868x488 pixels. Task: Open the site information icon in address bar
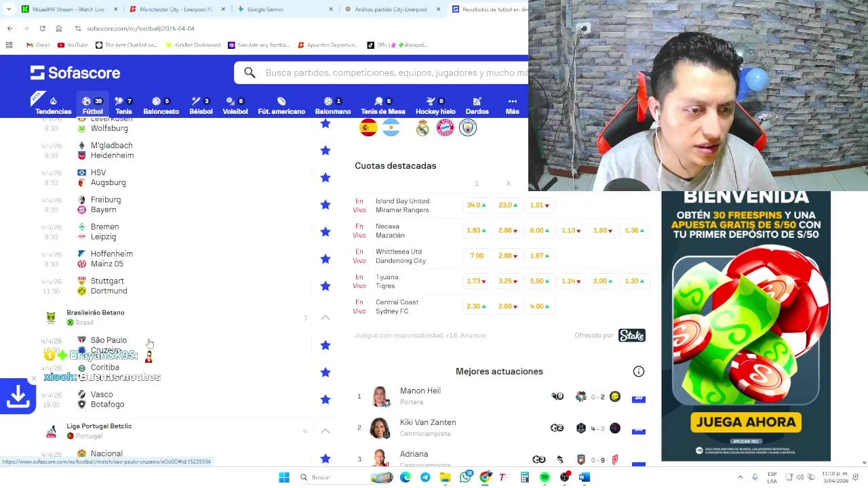point(78,28)
